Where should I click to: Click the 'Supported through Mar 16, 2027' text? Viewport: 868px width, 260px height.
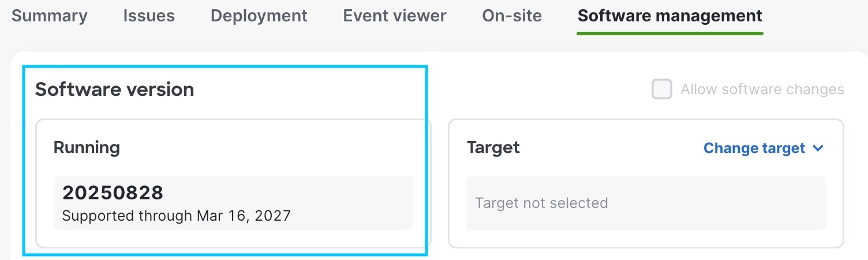(176, 217)
